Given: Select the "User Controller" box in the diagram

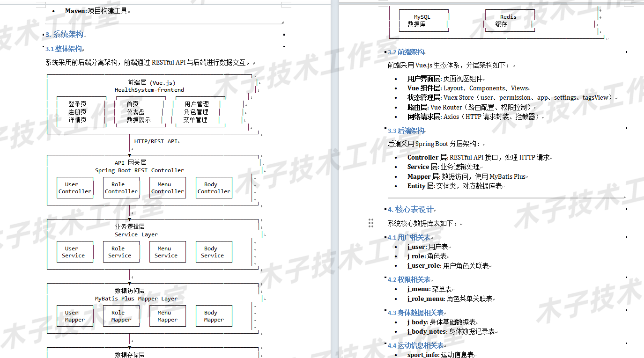Looking at the screenshot, I should point(74,187).
